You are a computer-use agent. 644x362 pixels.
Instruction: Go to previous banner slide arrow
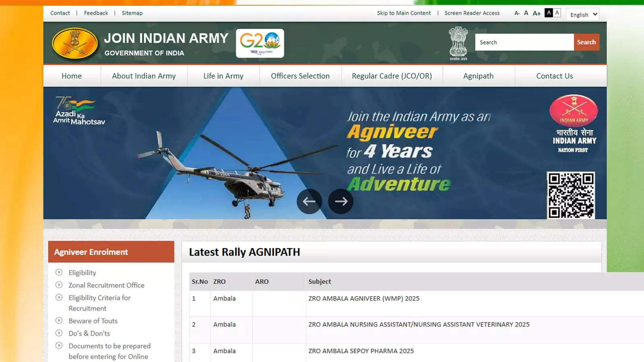tap(309, 201)
